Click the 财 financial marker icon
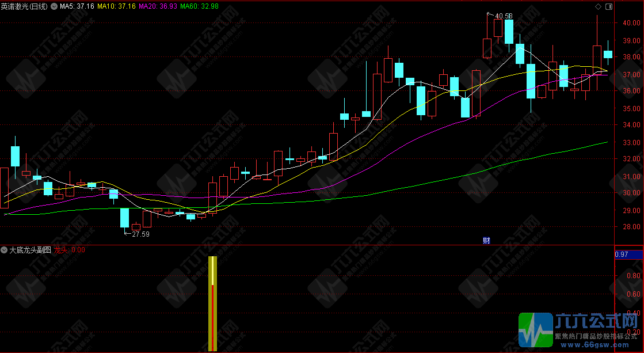The height and width of the screenshot is (353, 644). (486, 241)
